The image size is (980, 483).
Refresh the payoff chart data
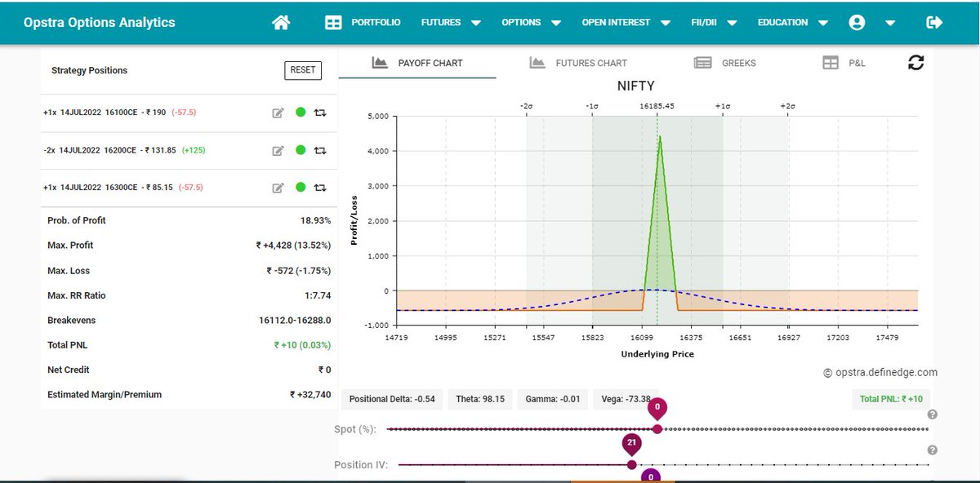coord(916,63)
